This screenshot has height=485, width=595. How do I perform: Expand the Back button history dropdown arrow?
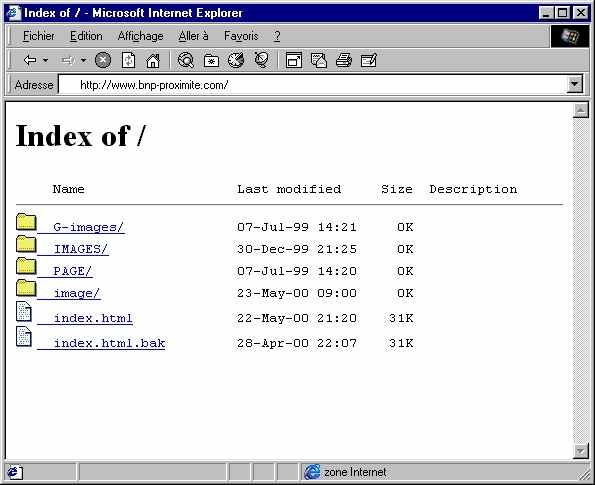(x=46, y=60)
